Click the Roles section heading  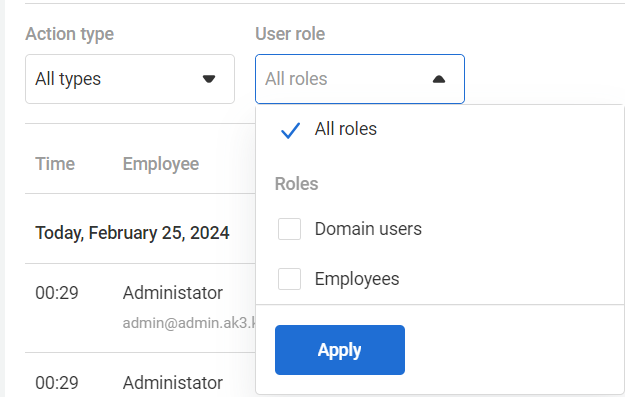[297, 184]
